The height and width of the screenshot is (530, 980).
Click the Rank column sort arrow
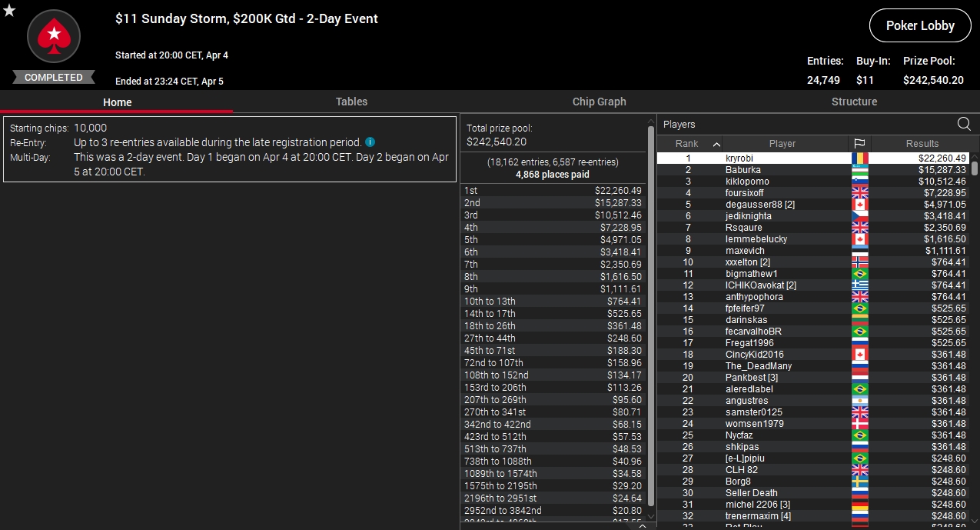coord(716,144)
